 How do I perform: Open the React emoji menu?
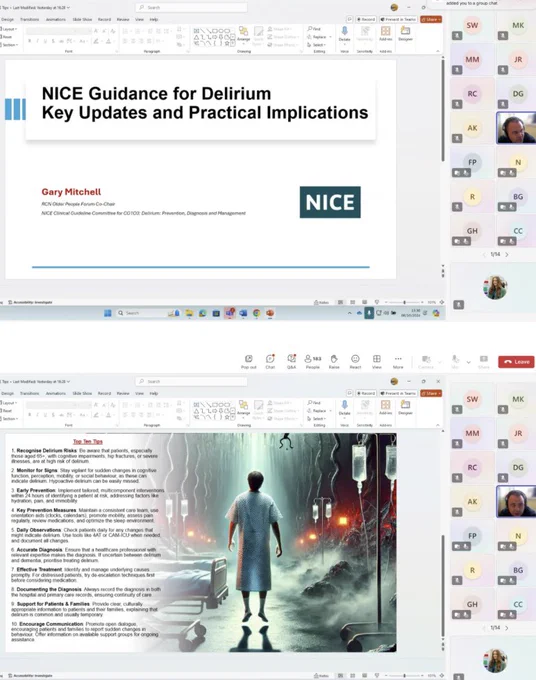pyautogui.click(x=355, y=361)
